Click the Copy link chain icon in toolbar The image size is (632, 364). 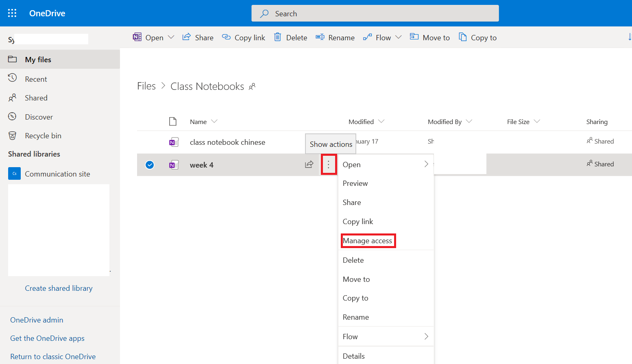coord(226,37)
